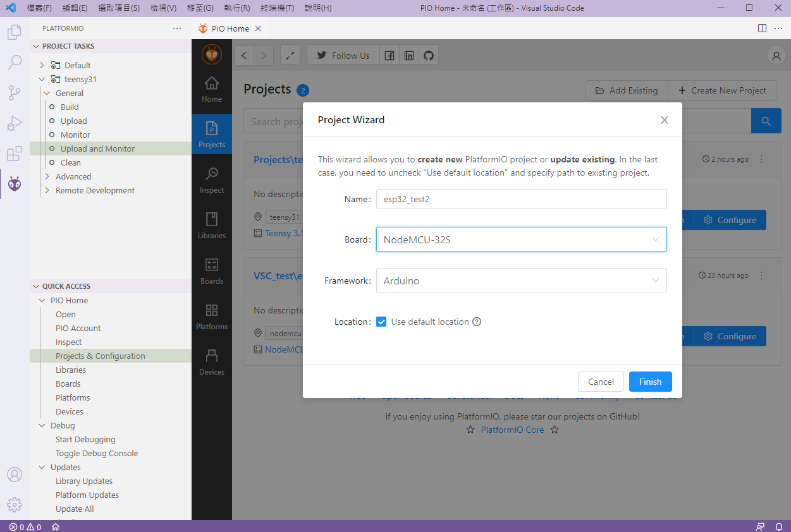Open the 檔案(F) menu

tap(39, 8)
